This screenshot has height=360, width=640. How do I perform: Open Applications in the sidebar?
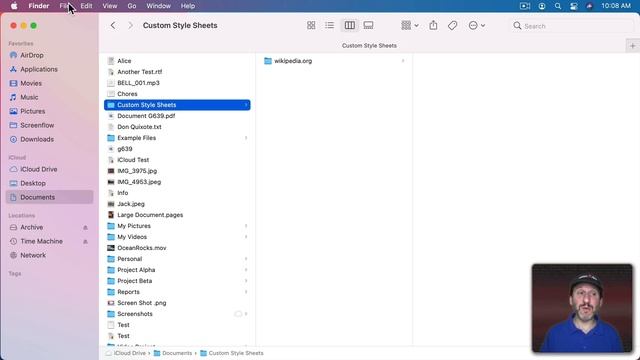point(39,69)
